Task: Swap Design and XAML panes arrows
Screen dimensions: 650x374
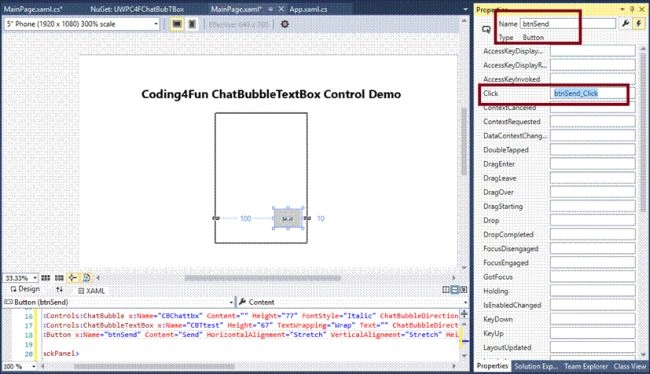Action: (x=59, y=289)
